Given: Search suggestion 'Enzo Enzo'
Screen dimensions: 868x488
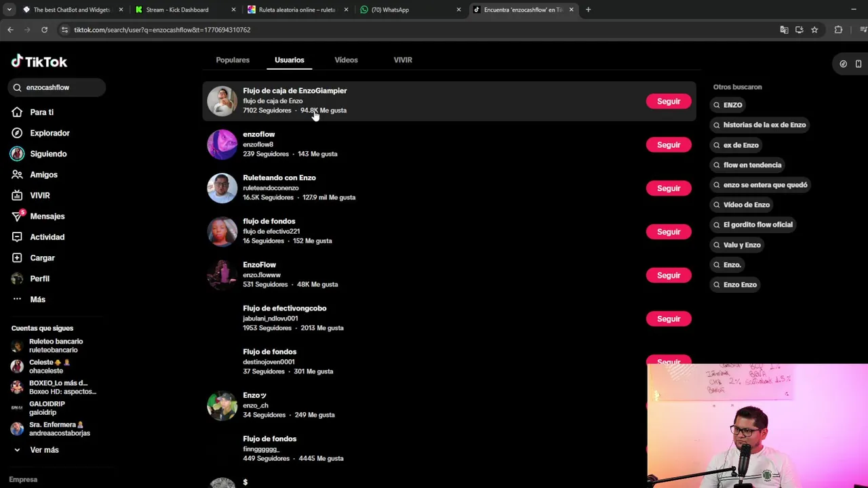Looking at the screenshot, I should click(x=734, y=285).
